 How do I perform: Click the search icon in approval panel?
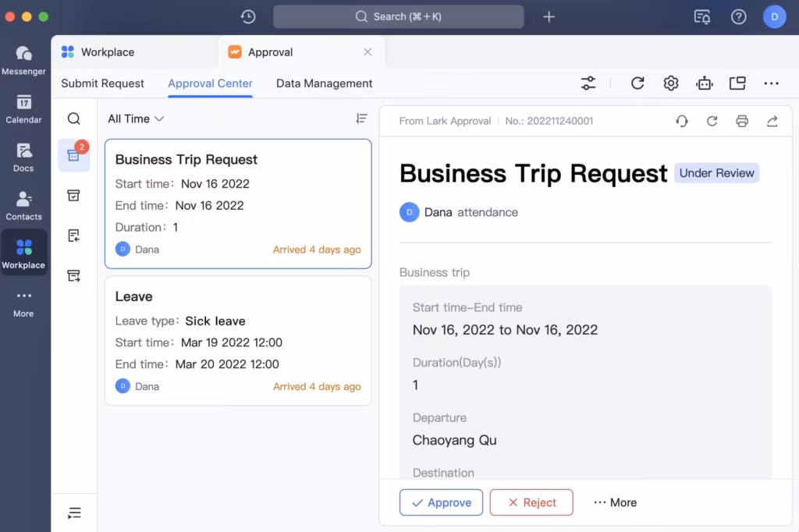[x=74, y=119]
